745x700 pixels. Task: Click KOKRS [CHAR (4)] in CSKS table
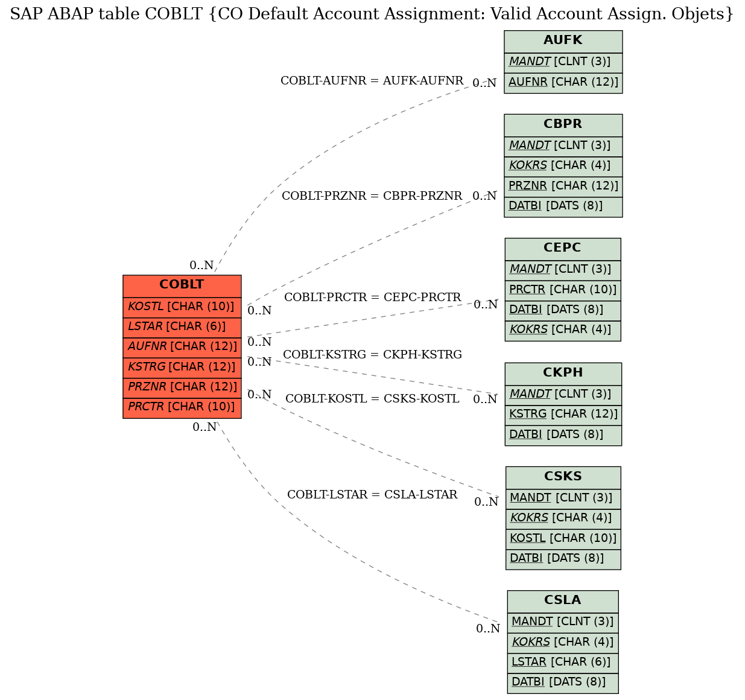(563, 518)
